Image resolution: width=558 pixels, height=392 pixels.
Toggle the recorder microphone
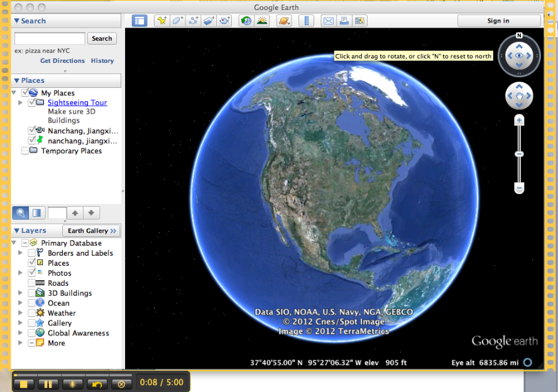[x=72, y=384]
